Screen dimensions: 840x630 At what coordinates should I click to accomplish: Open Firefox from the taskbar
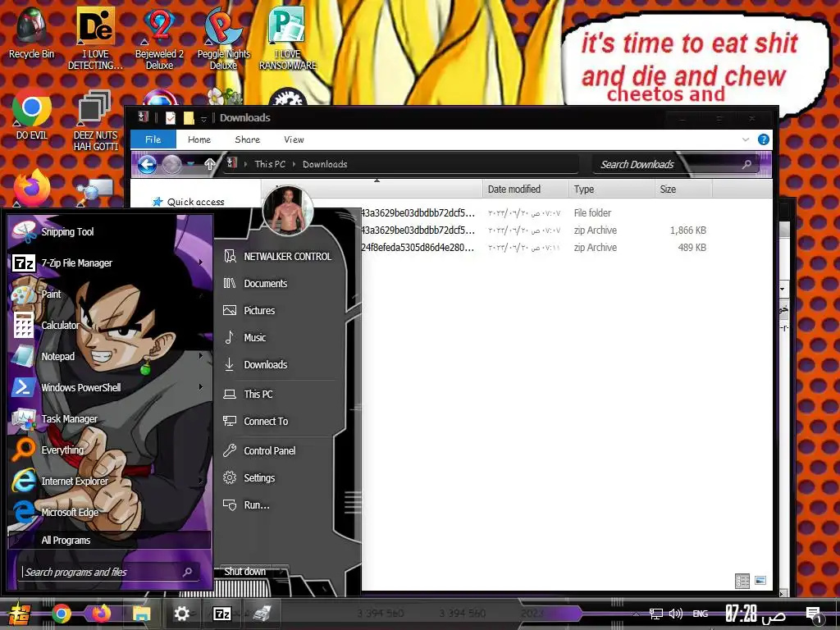pos(101,614)
